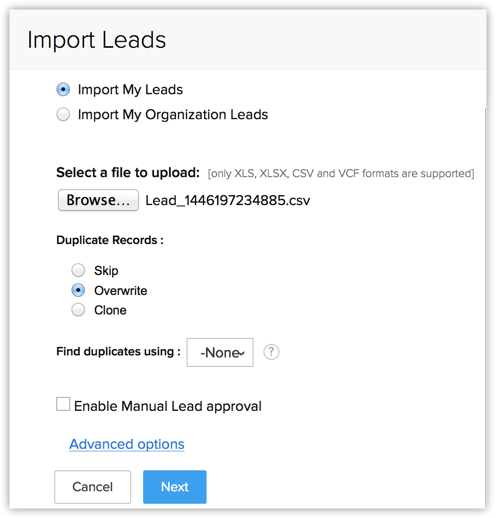Select Overwrite for duplicate records
The width and height of the screenshot is (496, 518).
tap(78, 290)
